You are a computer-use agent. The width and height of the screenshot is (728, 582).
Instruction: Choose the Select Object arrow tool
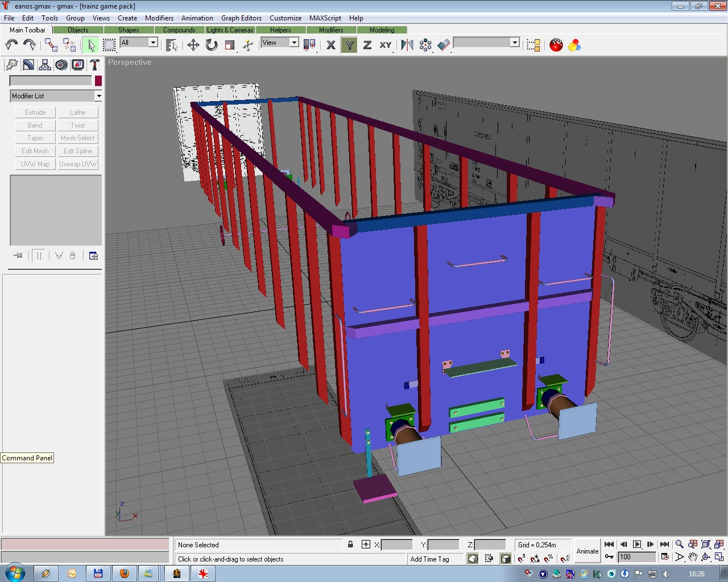pyautogui.click(x=91, y=45)
